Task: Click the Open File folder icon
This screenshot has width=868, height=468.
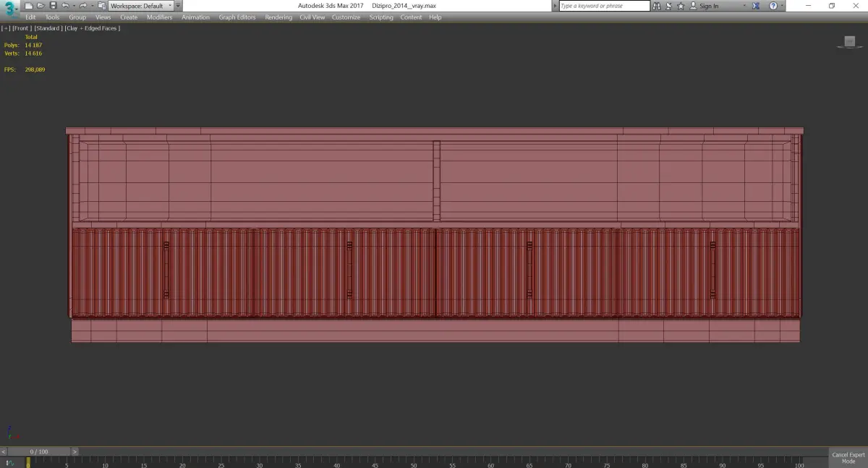Action: point(41,6)
